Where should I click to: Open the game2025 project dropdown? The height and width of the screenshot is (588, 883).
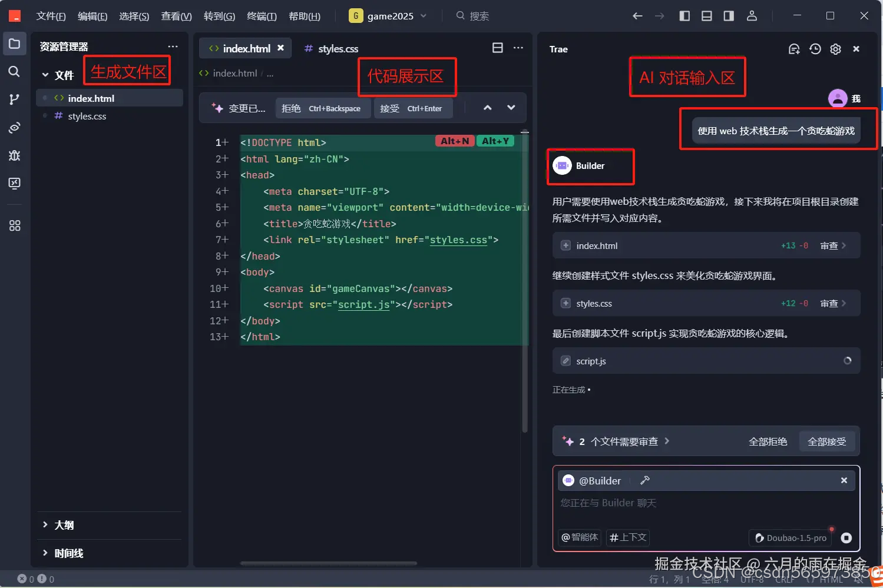(x=388, y=16)
